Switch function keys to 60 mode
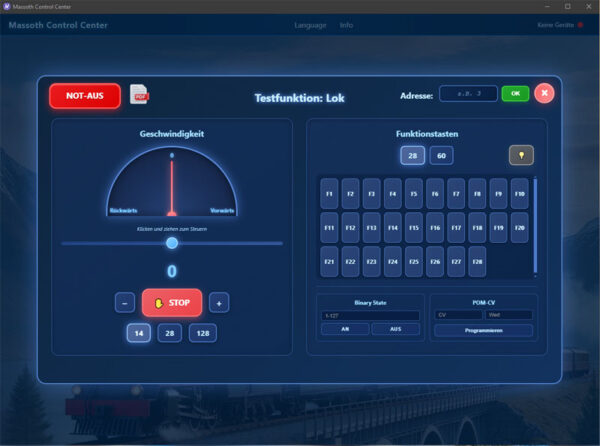The image size is (600, 446). (x=441, y=155)
